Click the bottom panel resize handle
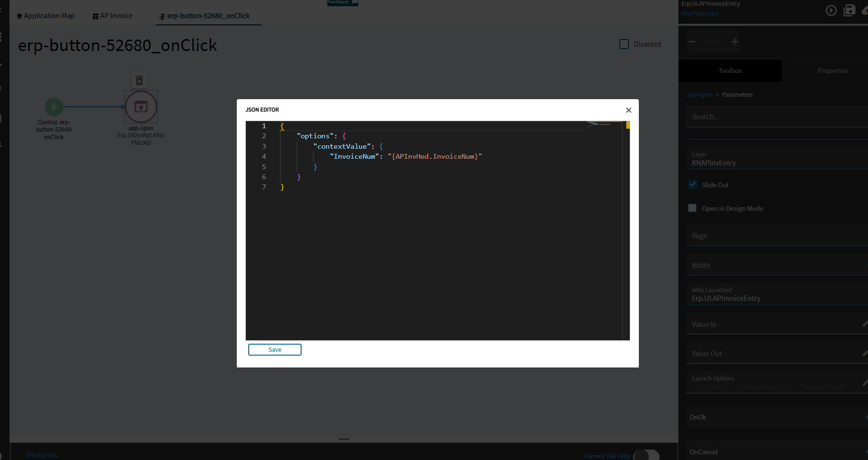Screen dimensions: 868x460 pyautogui.click(x=344, y=439)
